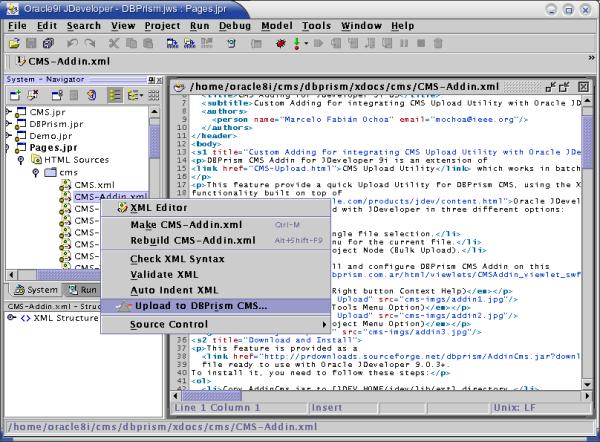Close the CMS-Addin.xml editor window
The height and width of the screenshot is (442, 600).
pyautogui.click(x=583, y=87)
